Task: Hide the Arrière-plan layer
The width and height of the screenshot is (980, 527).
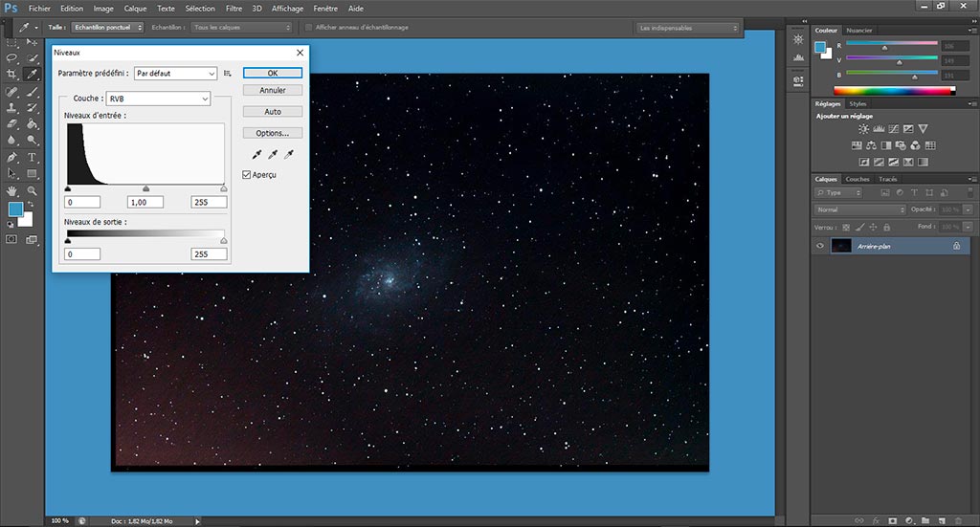Action: tap(820, 246)
